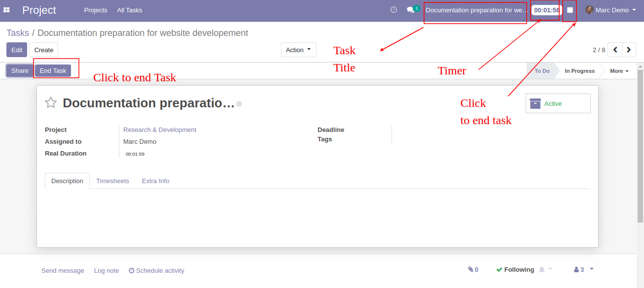Open the attachments paperclip counter
This screenshot has width=644, height=288.
pos(473,269)
